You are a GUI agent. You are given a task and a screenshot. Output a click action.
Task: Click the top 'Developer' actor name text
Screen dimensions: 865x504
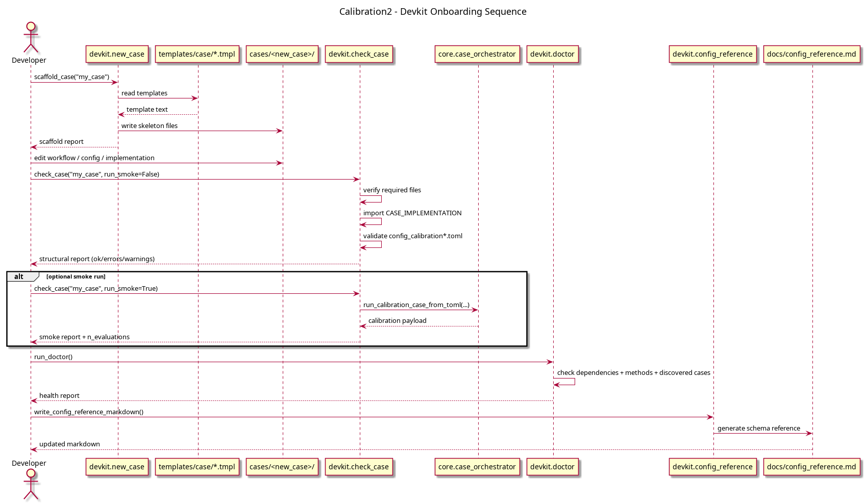pos(29,60)
